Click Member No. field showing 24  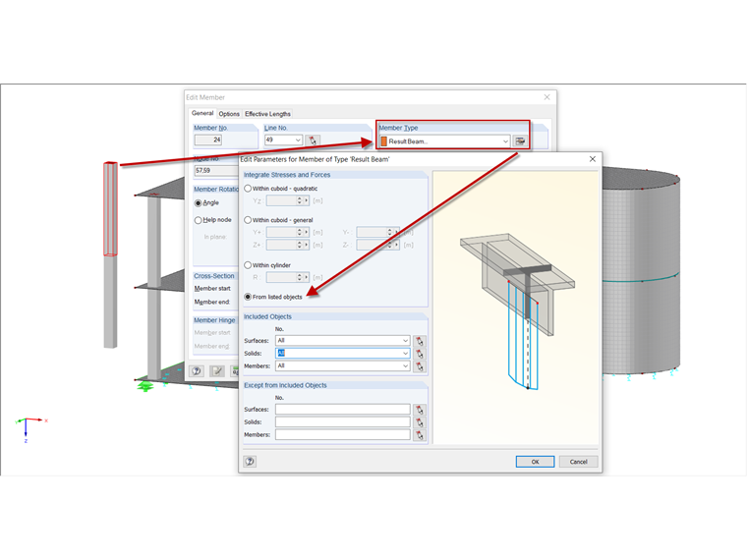pyautogui.click(x=208, y=140)
